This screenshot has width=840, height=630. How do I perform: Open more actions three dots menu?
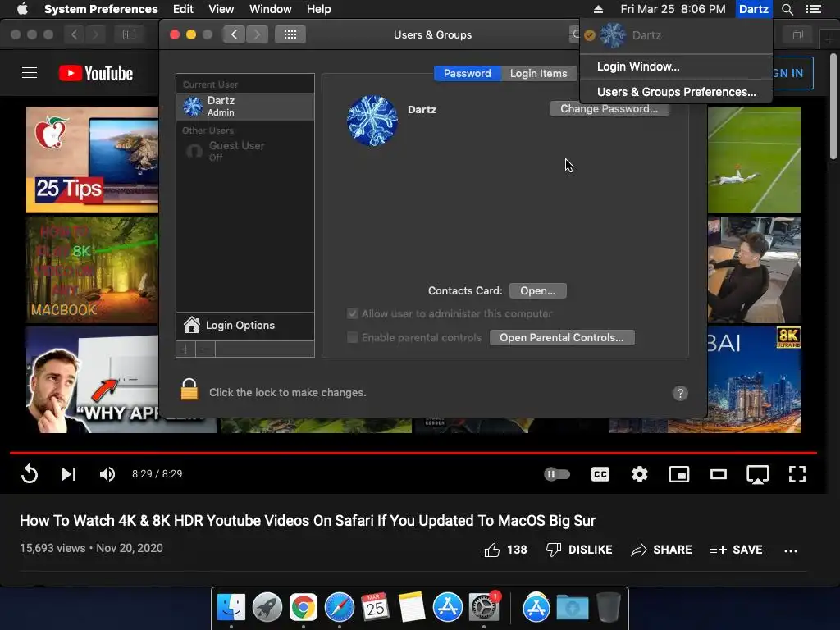click(x=791, y=550)
